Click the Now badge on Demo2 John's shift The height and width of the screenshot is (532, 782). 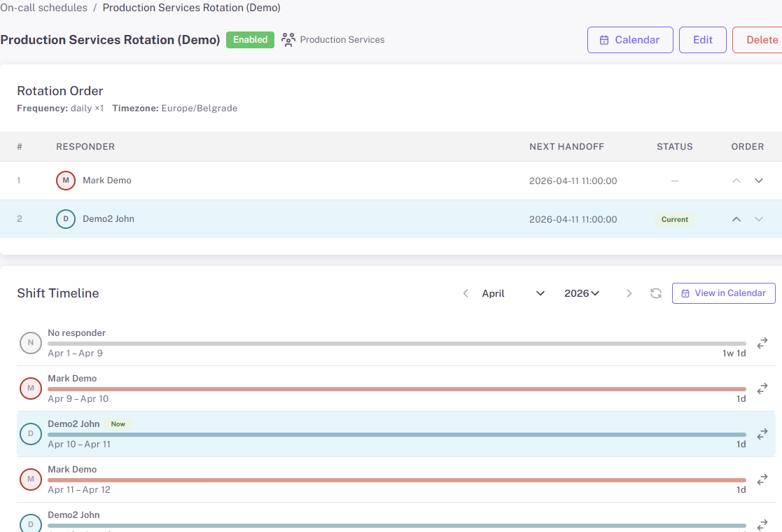(x=118, y=423)
